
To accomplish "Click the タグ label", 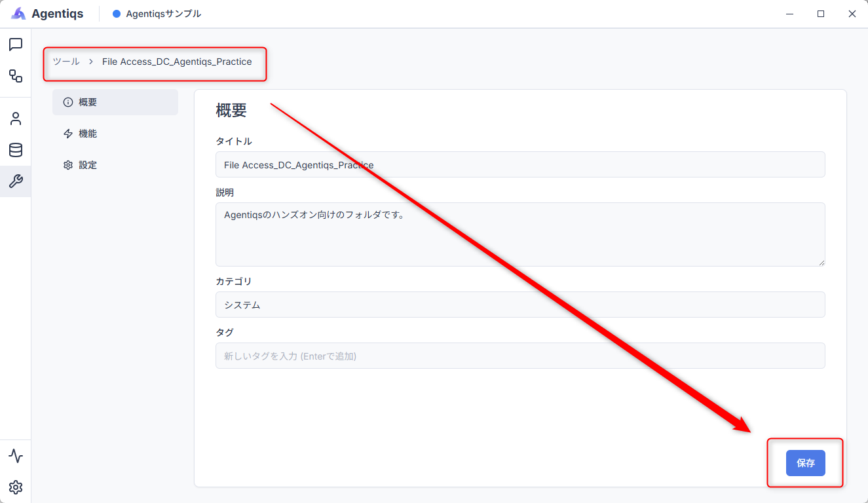I will (225, 333).
